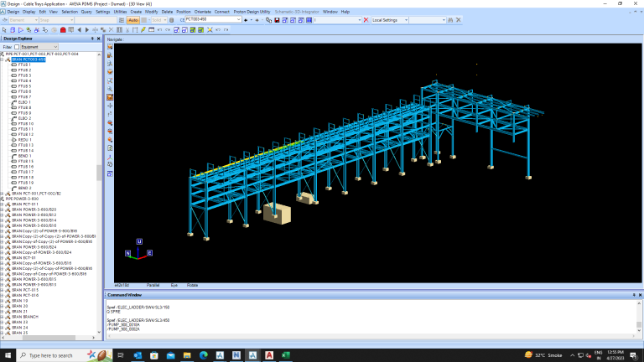Click the Parallel label below 3D view
This screenshot has height=362, width=644.
(x=153, y=285)
